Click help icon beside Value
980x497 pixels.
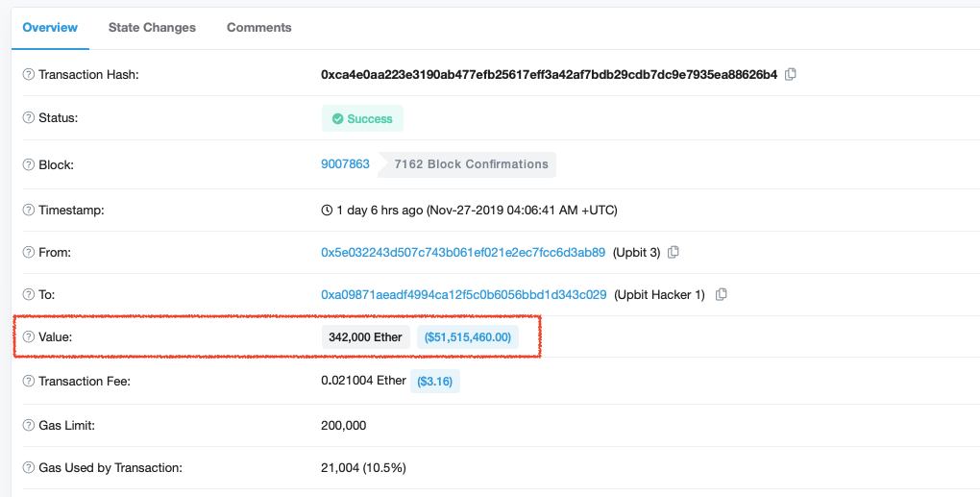[x=28, y=337]
